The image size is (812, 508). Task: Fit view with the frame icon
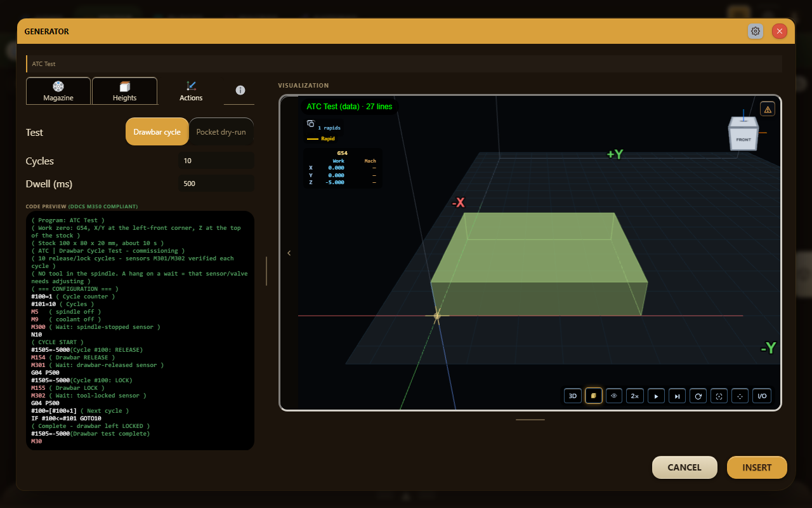click(719, 396)
